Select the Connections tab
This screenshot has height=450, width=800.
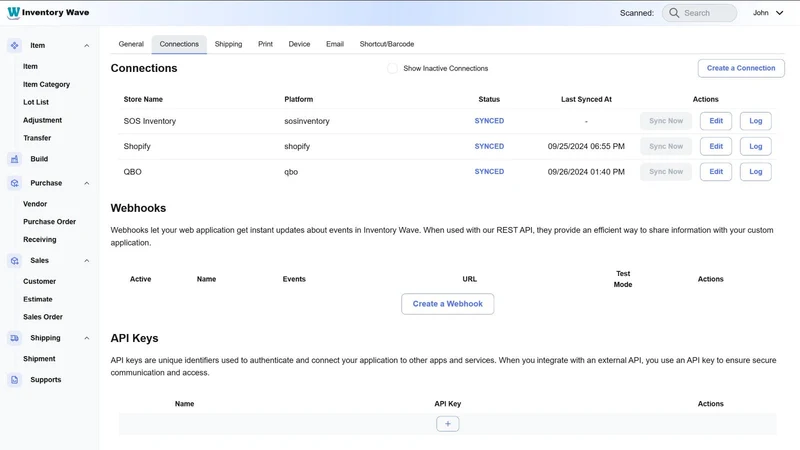pyautogui.click(x=179, y=44)
